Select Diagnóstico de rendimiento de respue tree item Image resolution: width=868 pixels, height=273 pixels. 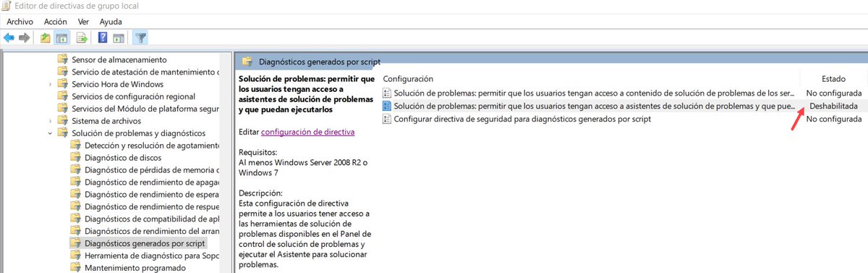(x=151, y=207)
